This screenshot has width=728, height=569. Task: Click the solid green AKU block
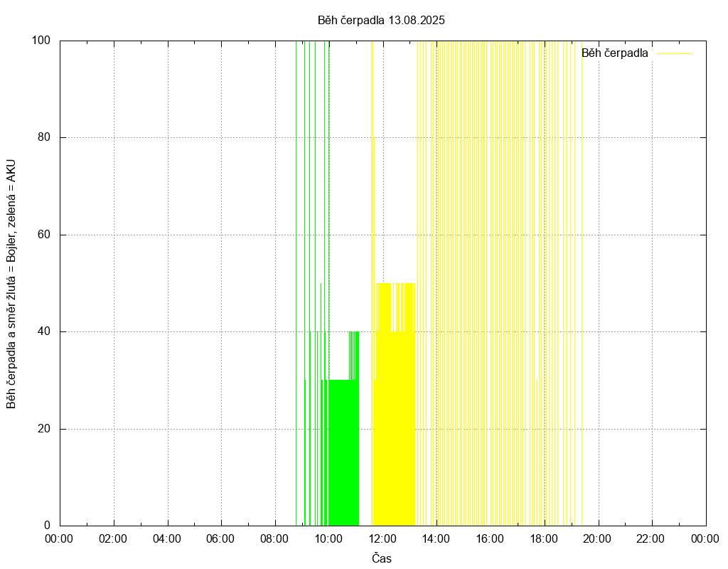tap(343, 453)
